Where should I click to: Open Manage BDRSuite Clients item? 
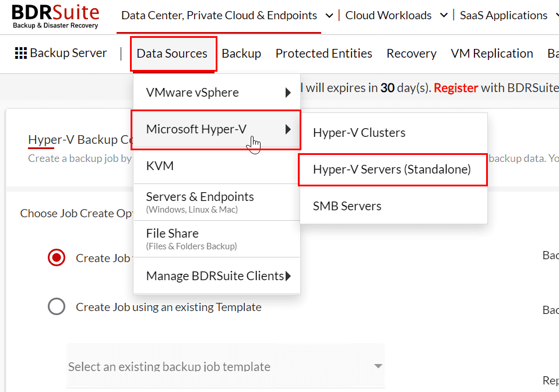point(217,276)
